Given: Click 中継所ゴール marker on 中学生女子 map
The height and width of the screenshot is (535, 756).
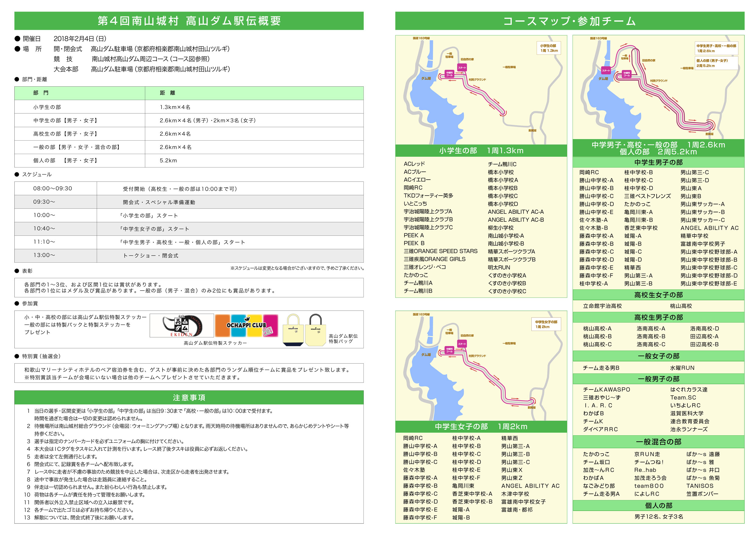Looking at the screenshot, I should coord(449,350).
